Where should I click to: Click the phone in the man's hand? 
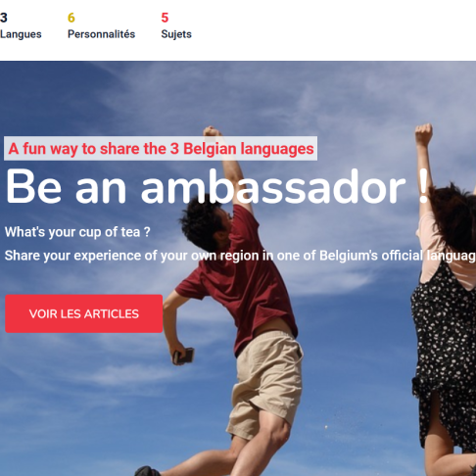tap(184, 356)
